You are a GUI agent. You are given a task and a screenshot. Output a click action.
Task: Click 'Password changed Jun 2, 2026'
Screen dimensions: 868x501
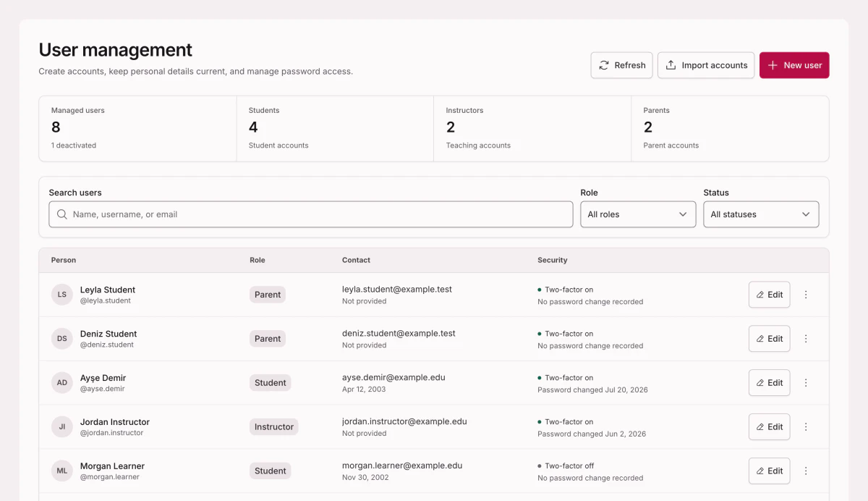point(592,434)
